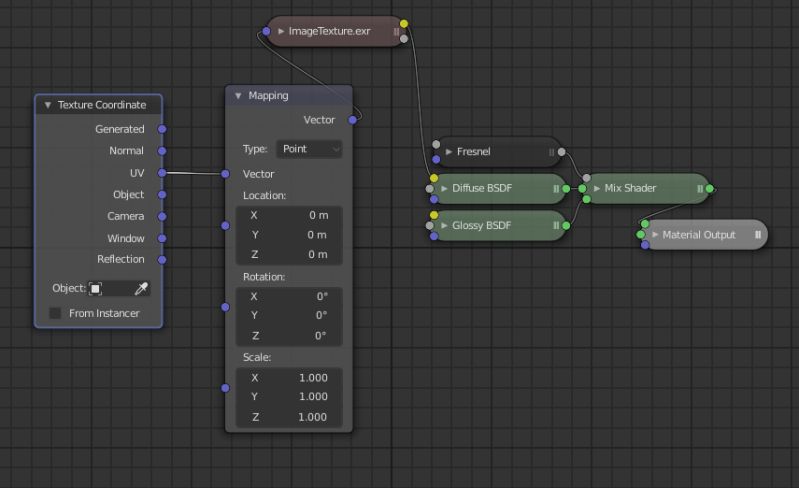Click the Location Z field

(x=289, y=255)
